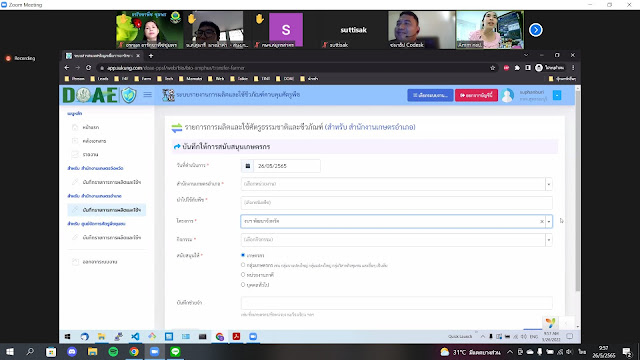
Task: Open LINE app on bottom taskbar
Action: (x=176, y=352)
